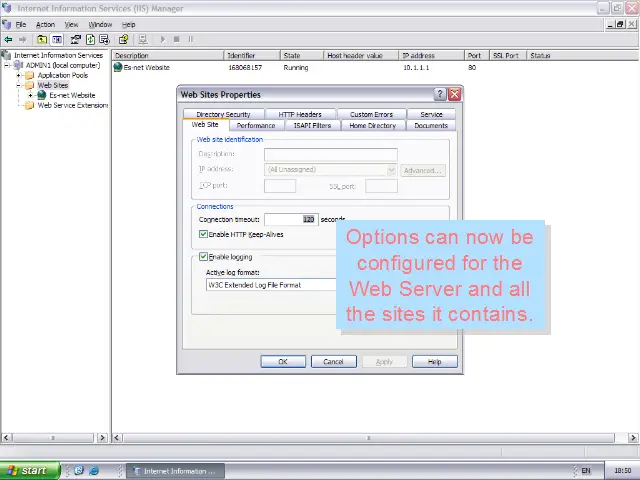Click the tree pane scroll right arrow
This screenshot has height=480, width=640.
click(x=102, y=438)
